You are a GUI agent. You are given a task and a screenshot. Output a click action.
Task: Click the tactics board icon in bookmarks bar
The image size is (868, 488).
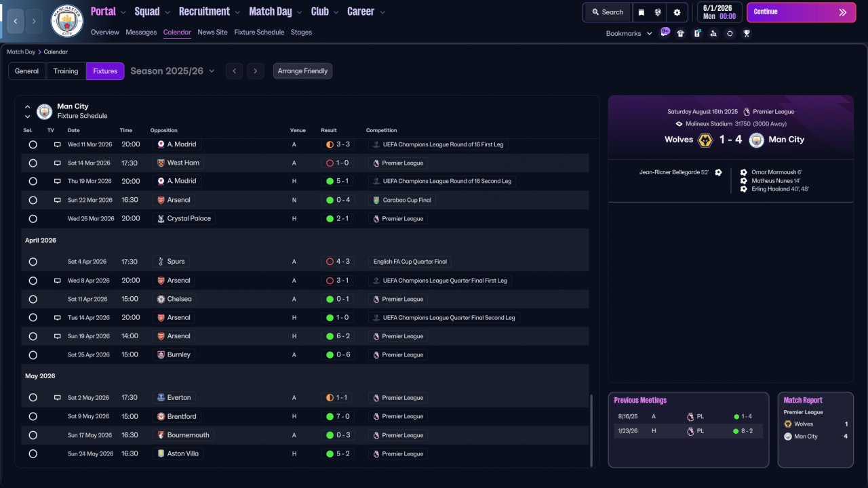pos(697,33)
